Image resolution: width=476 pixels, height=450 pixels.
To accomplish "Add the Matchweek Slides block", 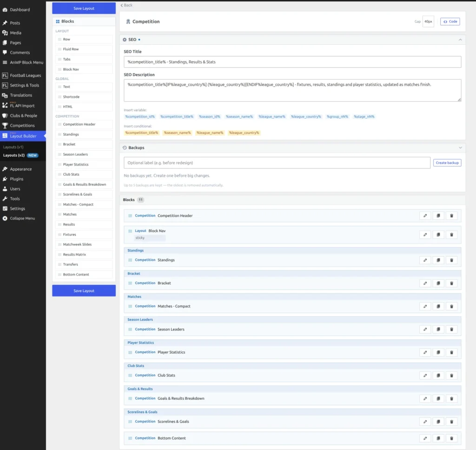I will coord(84,245).
